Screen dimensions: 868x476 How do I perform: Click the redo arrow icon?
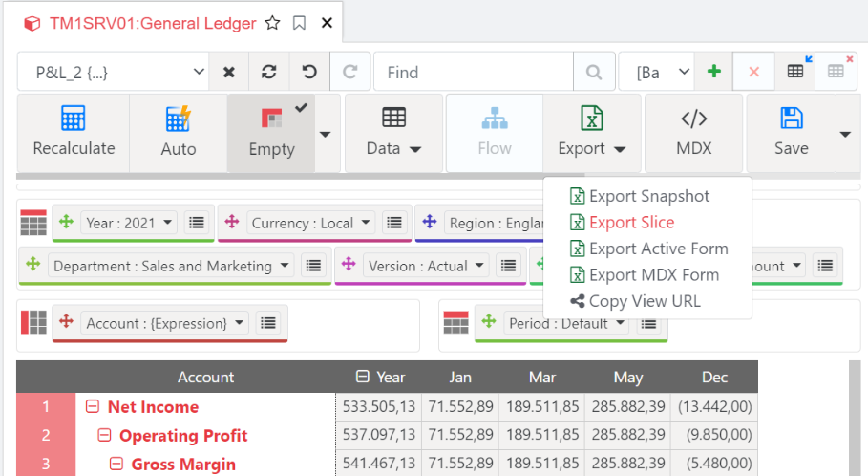349,72
